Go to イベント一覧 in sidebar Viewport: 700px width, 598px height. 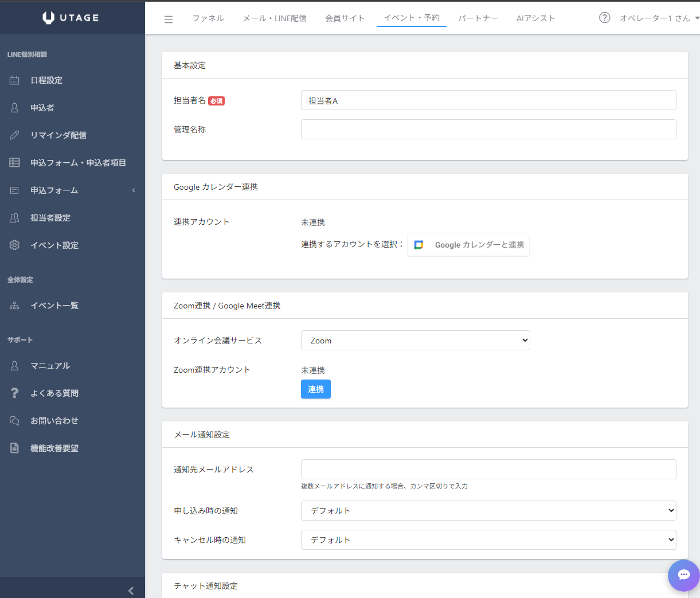pyautogui.click(x=54, y=306)
